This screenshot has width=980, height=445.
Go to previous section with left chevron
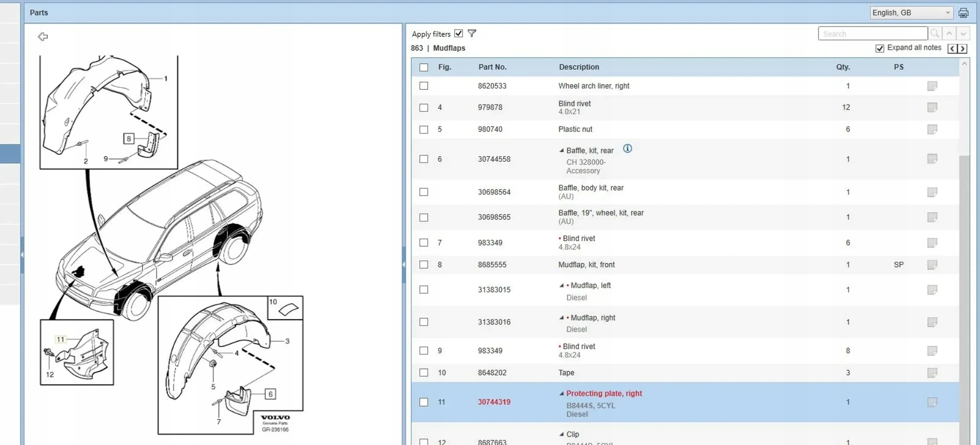[953, 49]
